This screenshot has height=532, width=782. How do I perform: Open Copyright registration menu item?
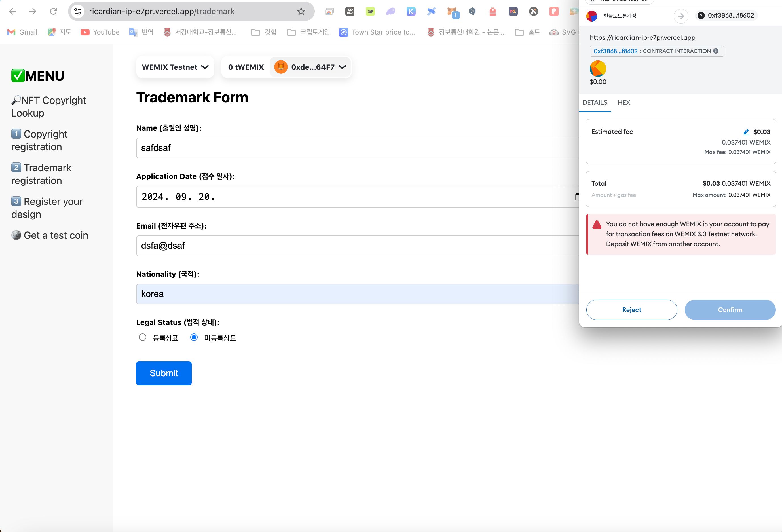pos(39,140)
